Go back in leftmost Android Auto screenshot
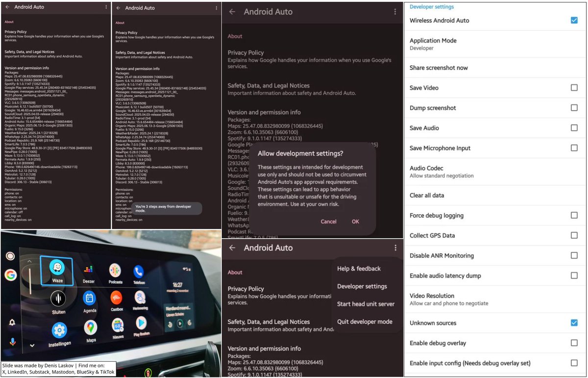588x378 pixels. pyautogui.click(x=7, y=7)
